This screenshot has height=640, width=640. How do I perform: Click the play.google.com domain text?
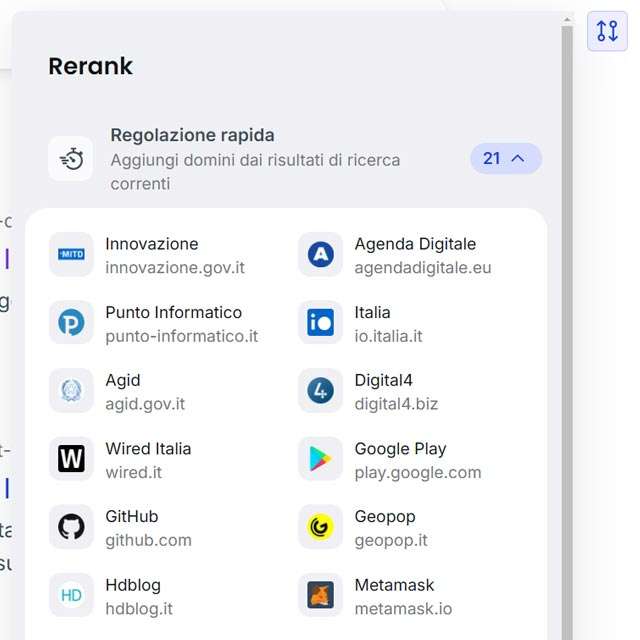coord(418,472)
